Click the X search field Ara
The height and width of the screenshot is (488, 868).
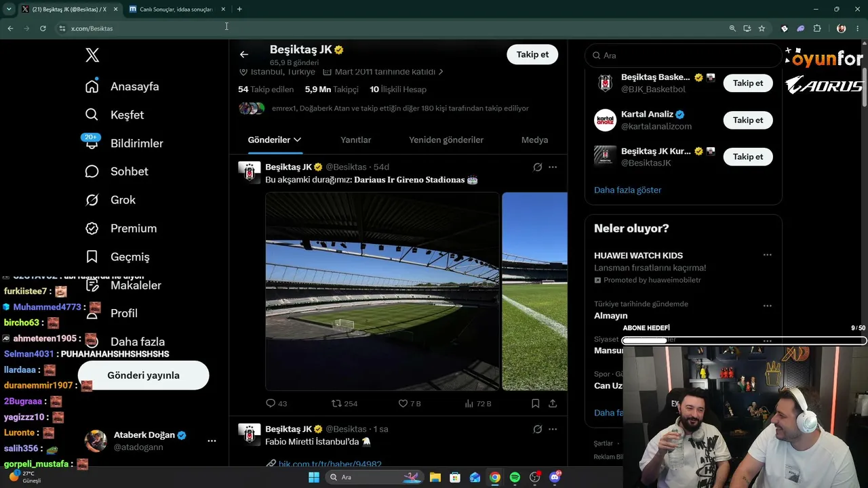tap(684, 56)
